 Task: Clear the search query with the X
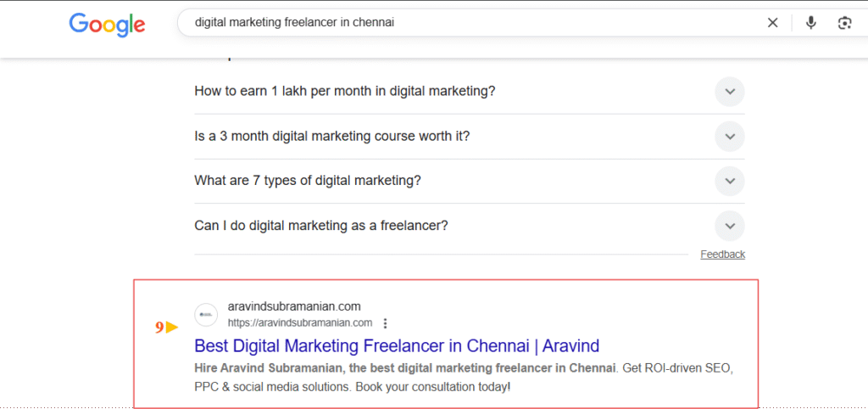(x=772, y=23)
